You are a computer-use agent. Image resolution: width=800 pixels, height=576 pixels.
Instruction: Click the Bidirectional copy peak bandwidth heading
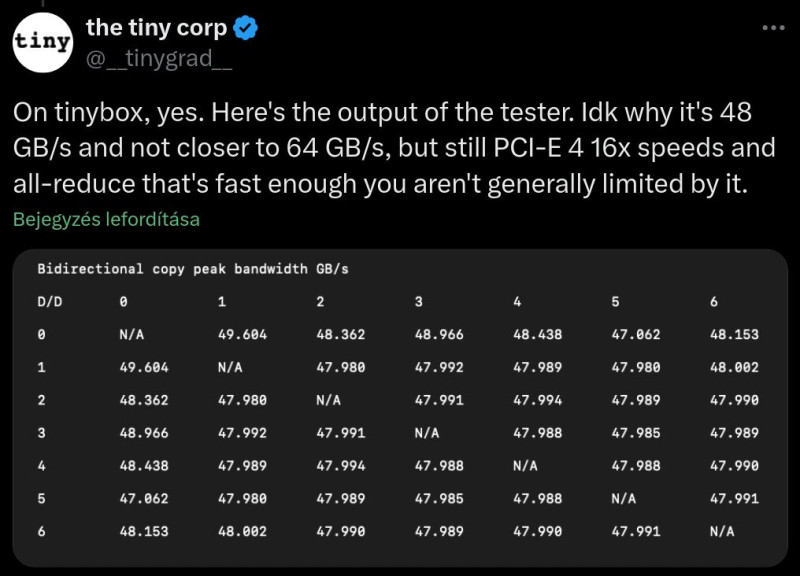pos(193,269)
